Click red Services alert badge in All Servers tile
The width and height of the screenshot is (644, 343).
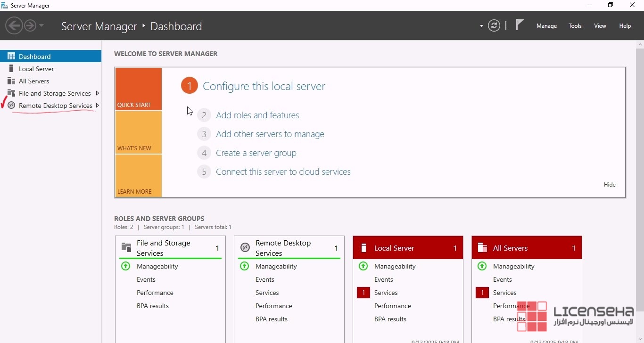(482, 293)
